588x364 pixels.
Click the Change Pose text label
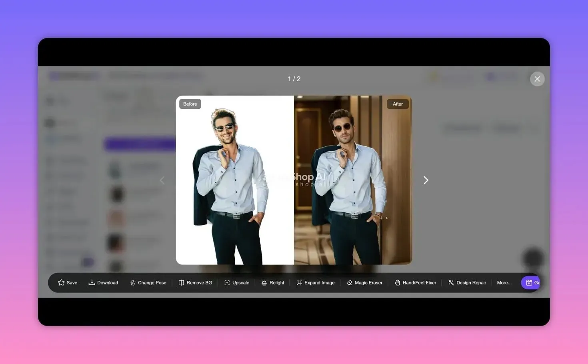(x=152, y=282)
